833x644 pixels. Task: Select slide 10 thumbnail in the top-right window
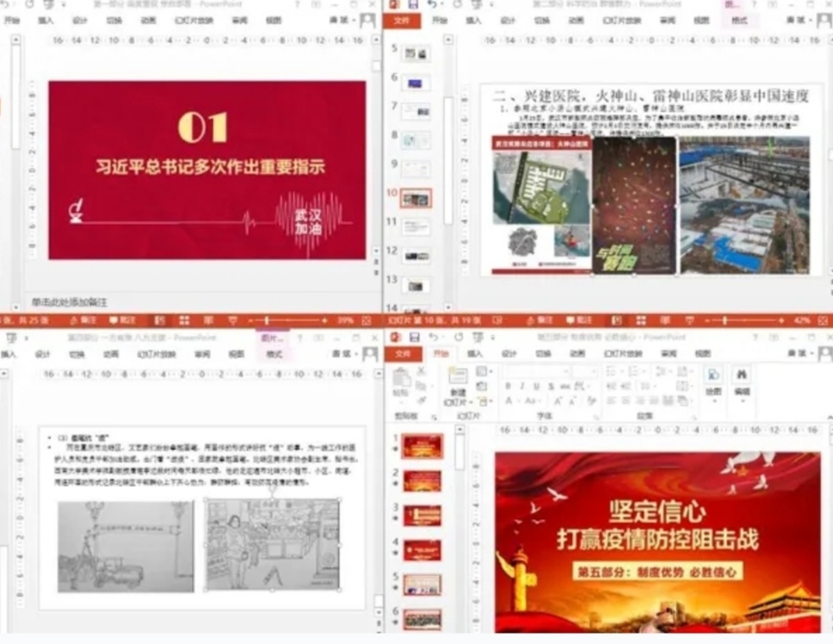point(417,198)
